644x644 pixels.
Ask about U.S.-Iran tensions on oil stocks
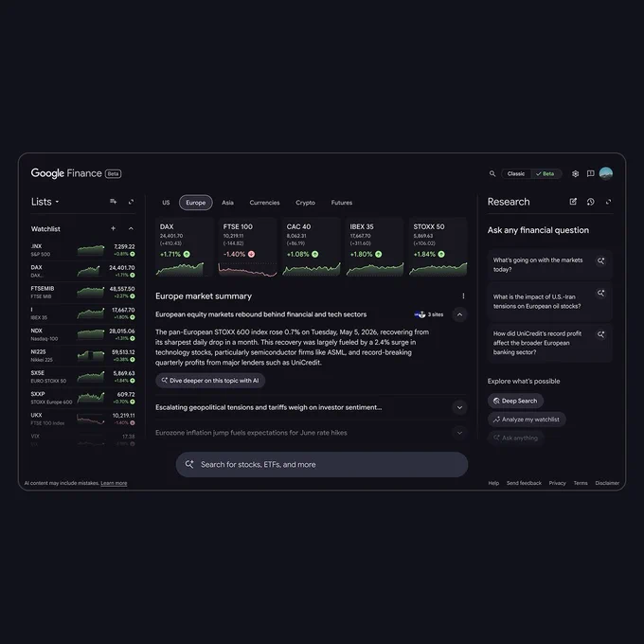coord(549,301)
